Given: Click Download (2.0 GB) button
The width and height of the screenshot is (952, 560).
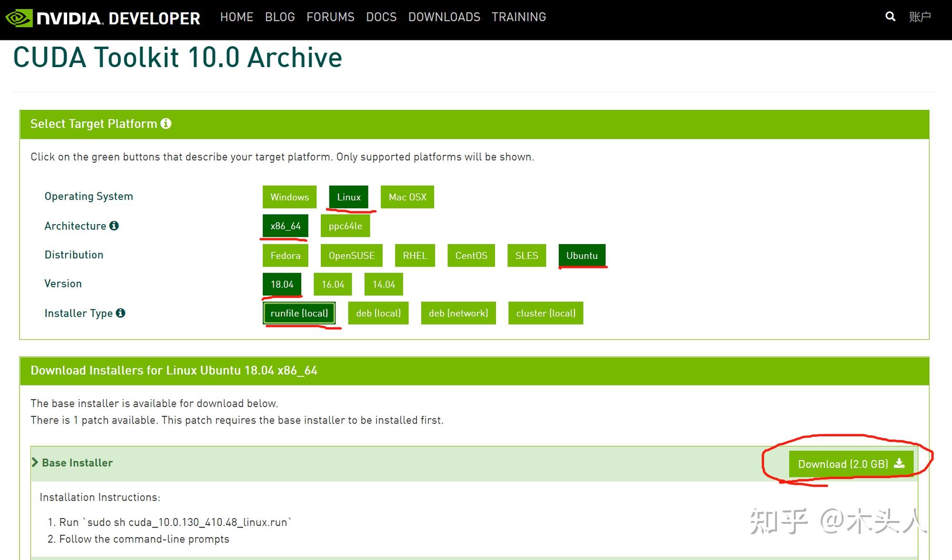Looking at the screenshot, I should [851, 464].
